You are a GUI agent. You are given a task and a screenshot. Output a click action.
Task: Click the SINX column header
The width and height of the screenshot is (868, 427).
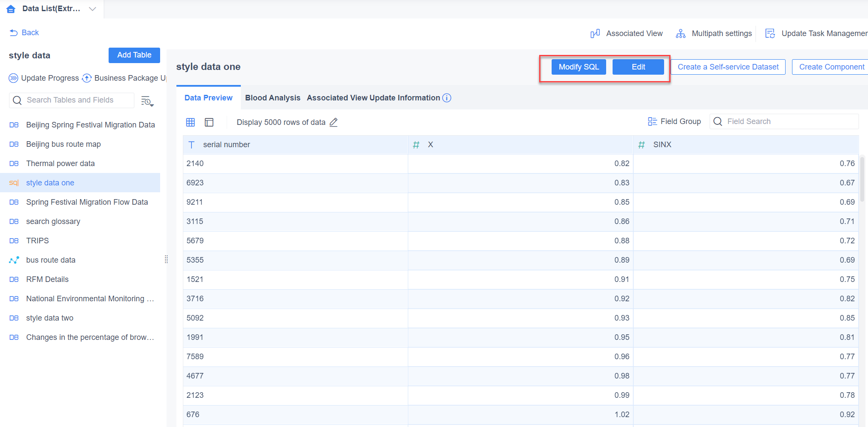click(x=746, y=145)
